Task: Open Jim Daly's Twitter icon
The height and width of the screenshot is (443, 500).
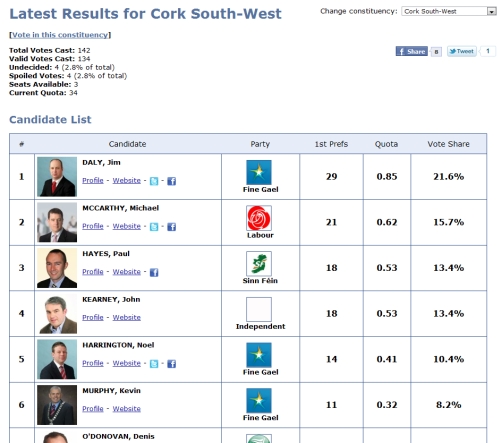Action: 154,181
